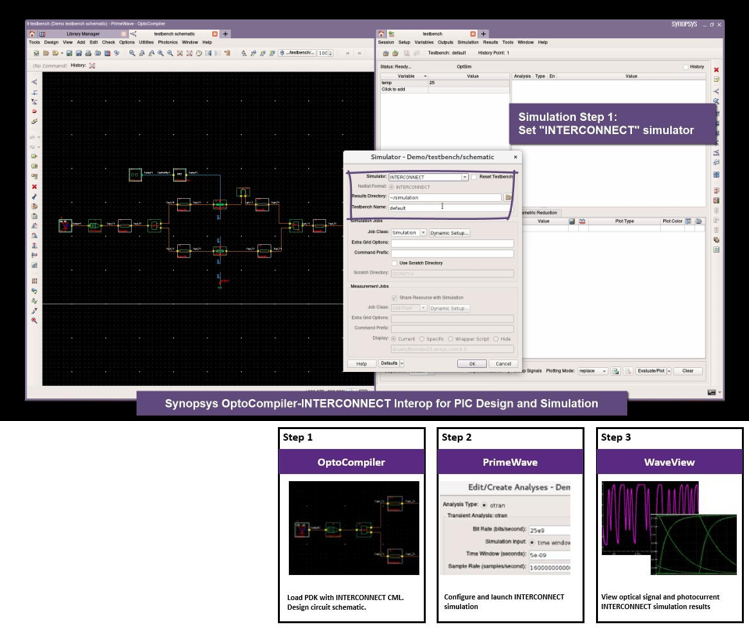Open the Plotting Mode replace dropdown

click(x=592, y=371)
